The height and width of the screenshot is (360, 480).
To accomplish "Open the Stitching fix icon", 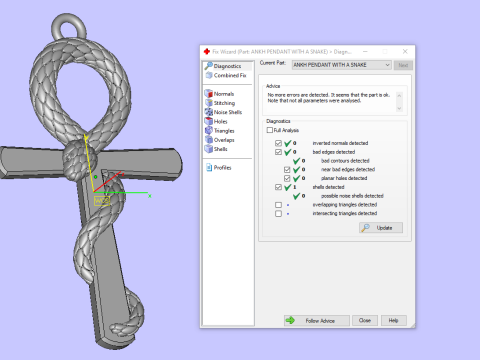I will point(209,103).
